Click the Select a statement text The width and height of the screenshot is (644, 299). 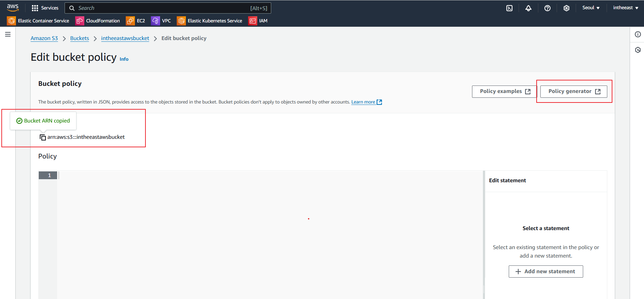click(546, 228)
